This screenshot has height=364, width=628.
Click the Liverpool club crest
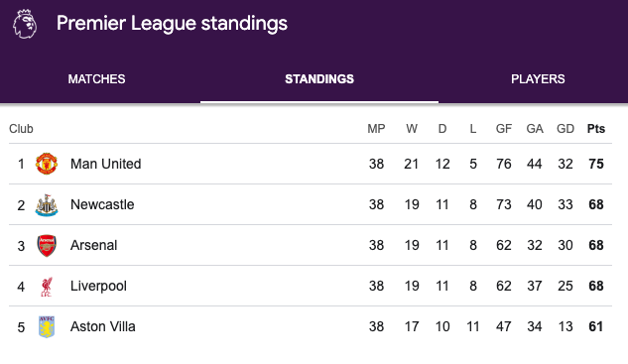(x=47, y=287)
